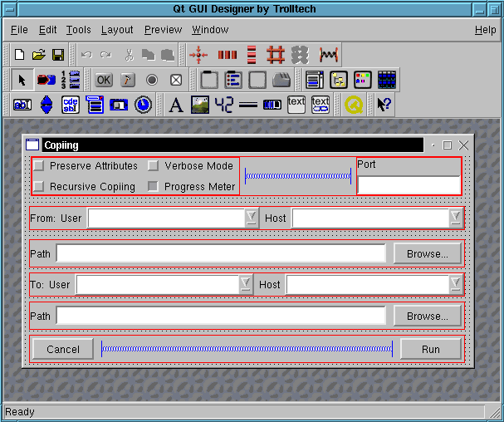The height and width of the screenshot is (422, 504).
Task: Pick the LCD number '42' widget tool
Action: (x=224, y=105)
